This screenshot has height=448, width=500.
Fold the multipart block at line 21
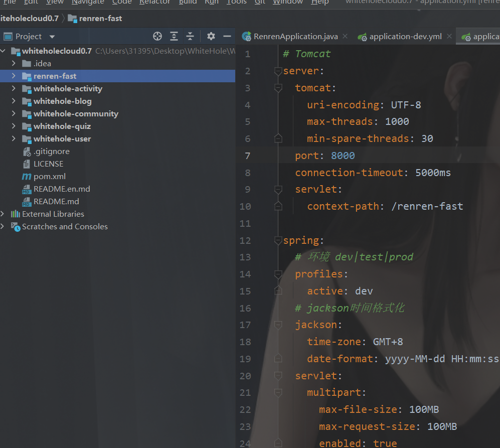pyautogui.click(x=278, y=392)
